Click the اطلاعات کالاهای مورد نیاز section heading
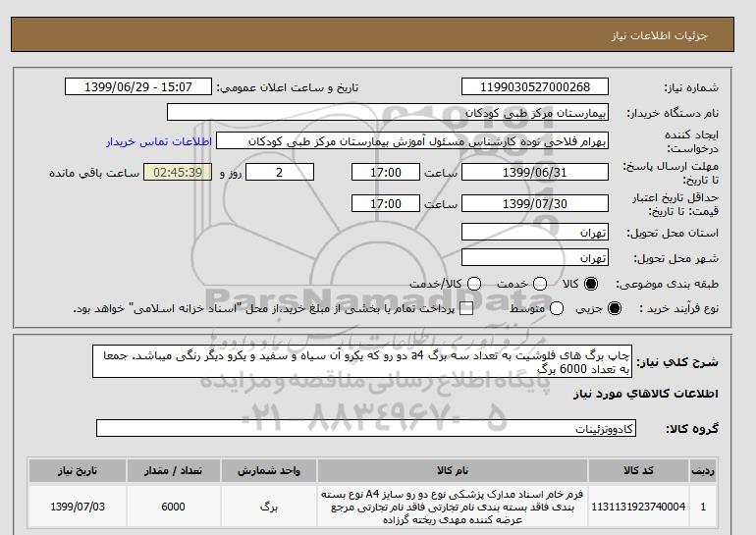 coord(646,394)
